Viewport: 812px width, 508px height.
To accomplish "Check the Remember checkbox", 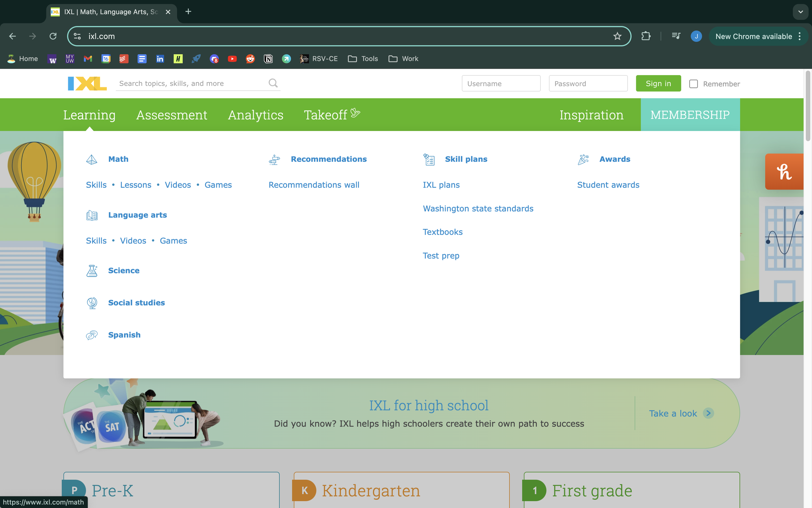I will [693, 84].
